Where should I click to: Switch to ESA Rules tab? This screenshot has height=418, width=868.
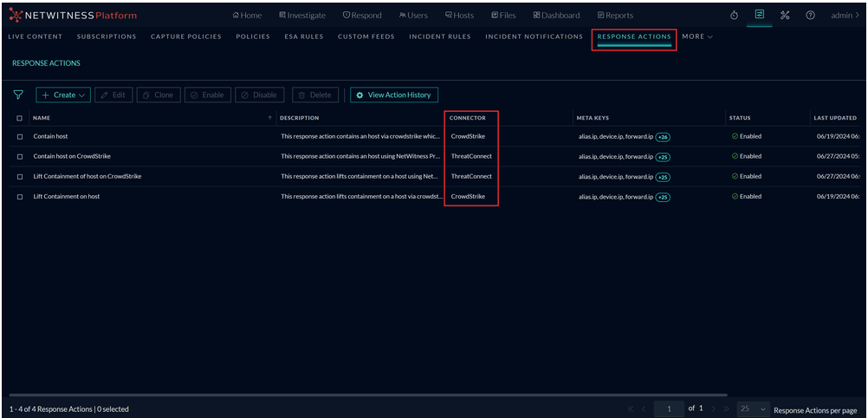[x=304, y=36]
